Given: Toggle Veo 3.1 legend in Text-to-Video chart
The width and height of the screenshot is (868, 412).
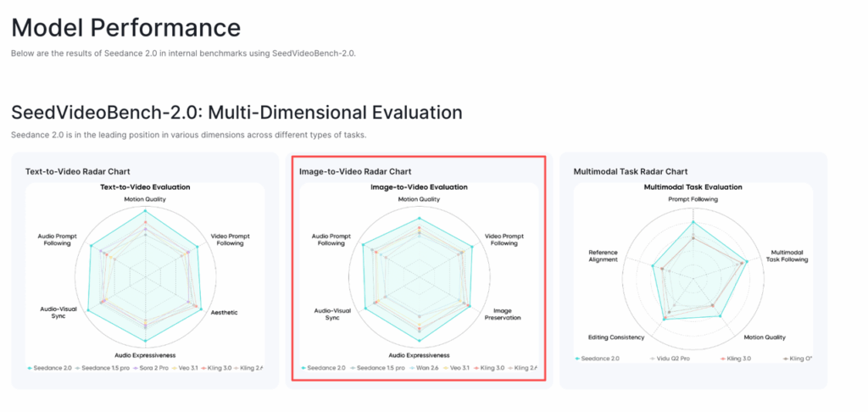Looking at the screenshot, I should click(x=183, y=367).
